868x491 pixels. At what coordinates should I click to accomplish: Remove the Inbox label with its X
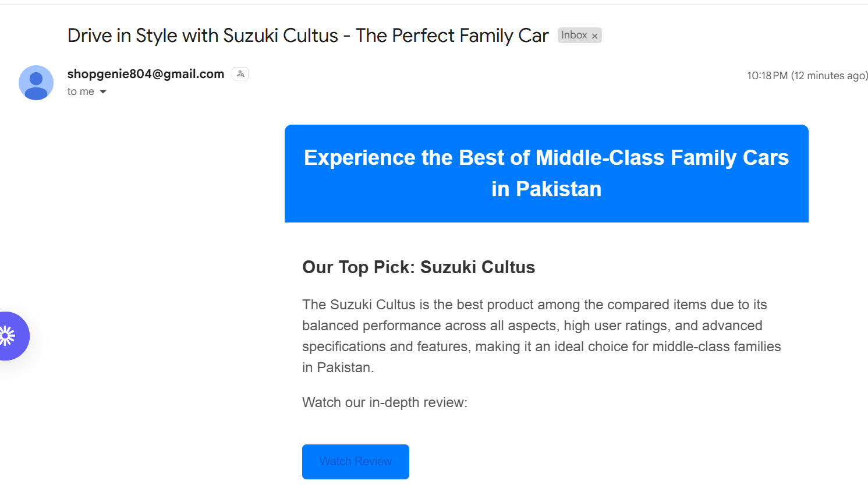pos(594,36)
